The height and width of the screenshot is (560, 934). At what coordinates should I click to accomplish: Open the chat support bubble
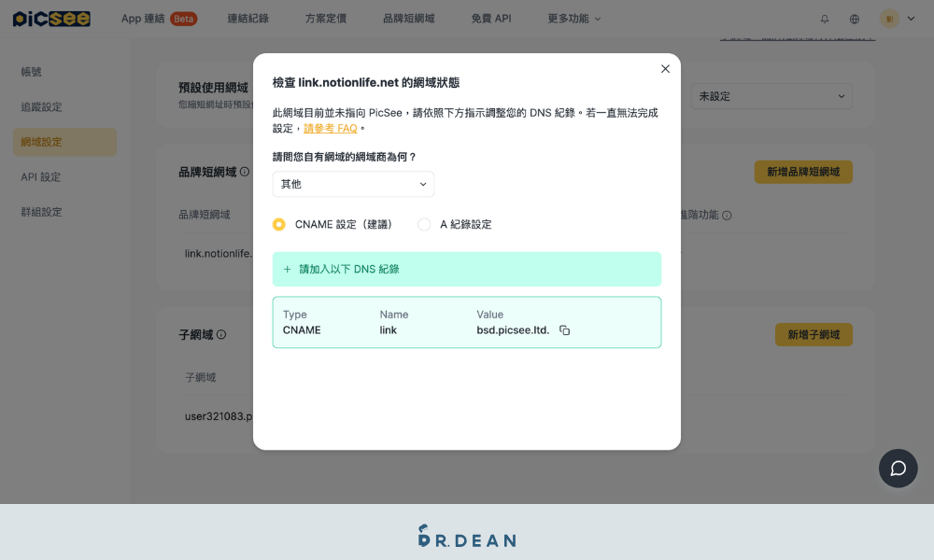(898, 469)
